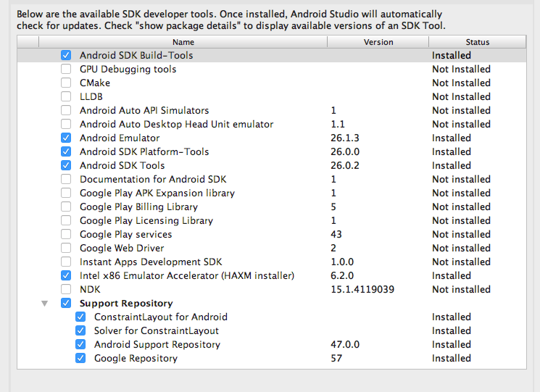Viewport: 540px width, 392px height.
Task: Check the NDK checkbox
Action: point(66,290)
